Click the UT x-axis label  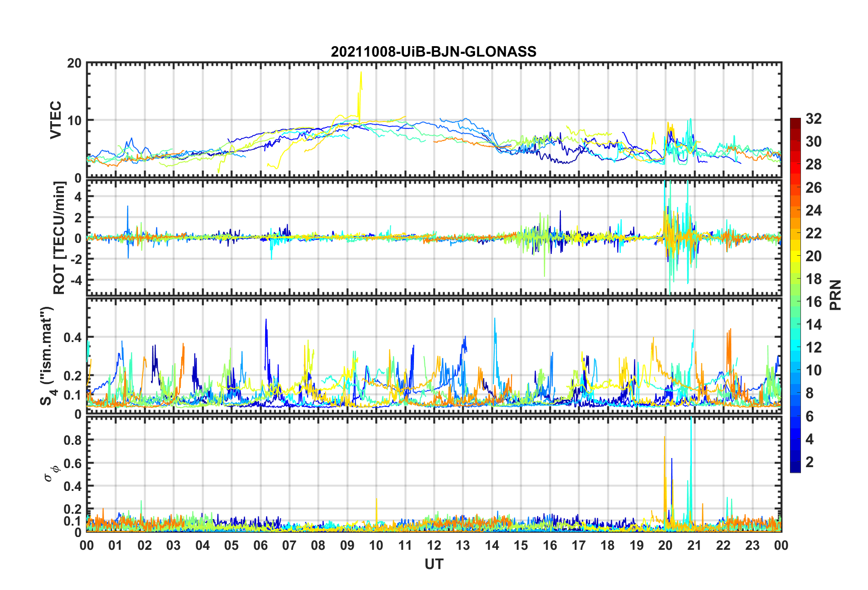click(x=434, y=564)
